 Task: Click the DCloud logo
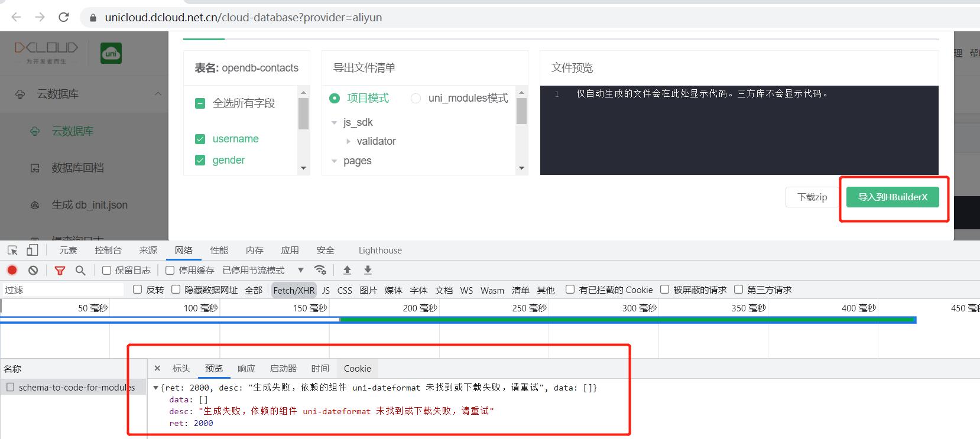pyautogui.click(x=46, y=52)
